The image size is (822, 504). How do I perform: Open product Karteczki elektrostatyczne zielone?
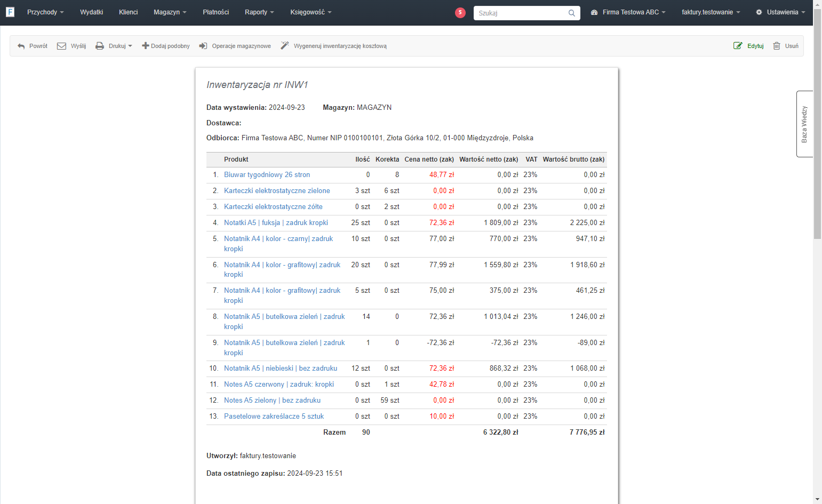pyautogui.click(x=277, y=190)
